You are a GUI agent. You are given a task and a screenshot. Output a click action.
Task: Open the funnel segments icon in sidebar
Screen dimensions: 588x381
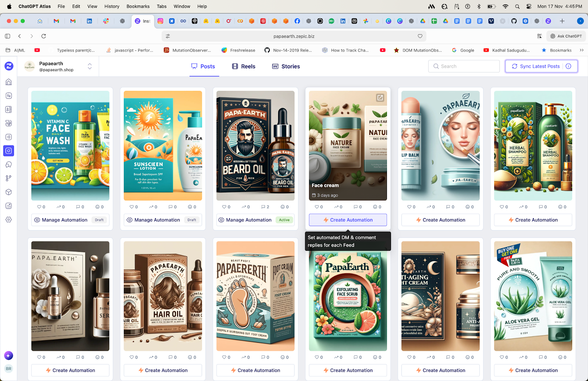(x=9, y=123)
